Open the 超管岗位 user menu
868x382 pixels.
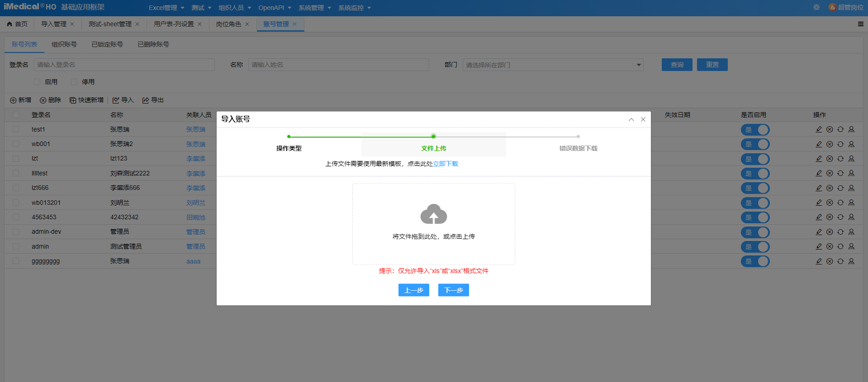(846, 7)
